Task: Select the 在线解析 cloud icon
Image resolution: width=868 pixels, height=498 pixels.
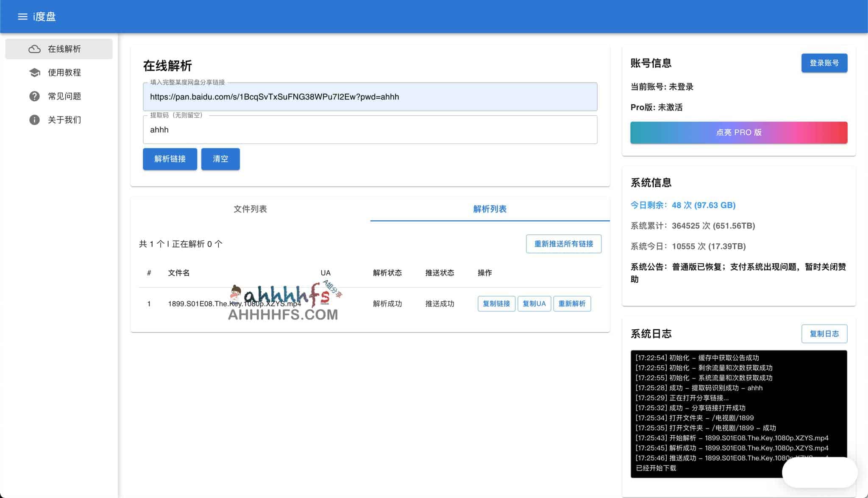Action: [34, 49]
